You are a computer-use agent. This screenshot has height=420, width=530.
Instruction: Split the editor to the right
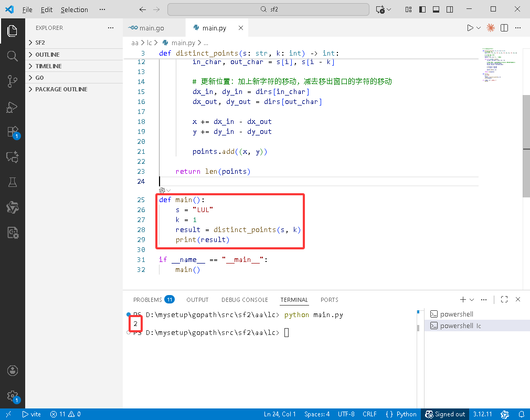pos(504,28)
